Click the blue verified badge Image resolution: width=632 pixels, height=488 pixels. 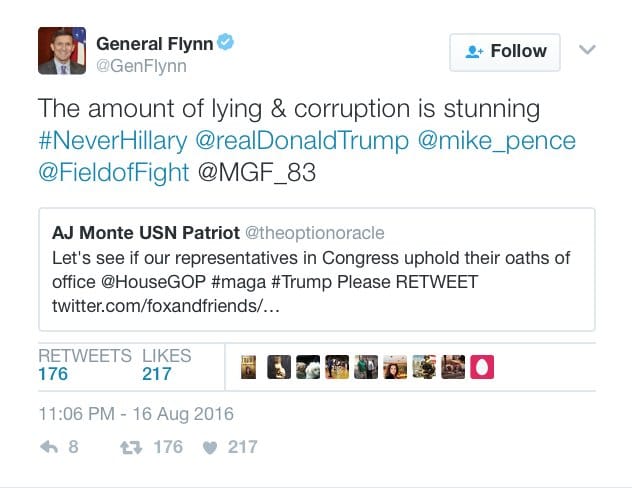[227, 43]
